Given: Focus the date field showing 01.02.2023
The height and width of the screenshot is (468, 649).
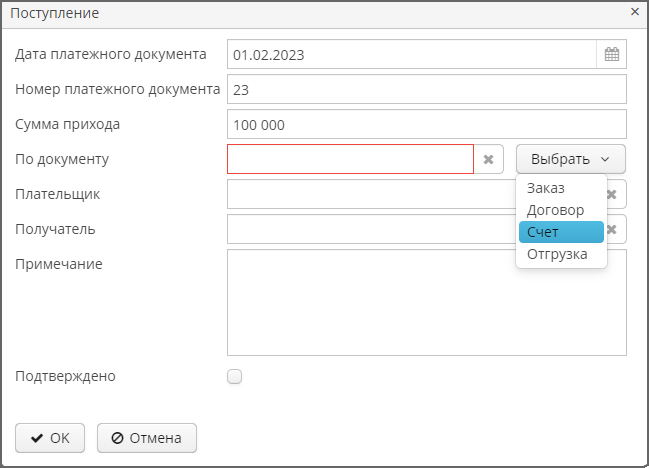Looking at the screenshot, I should [x=412, y=54].
